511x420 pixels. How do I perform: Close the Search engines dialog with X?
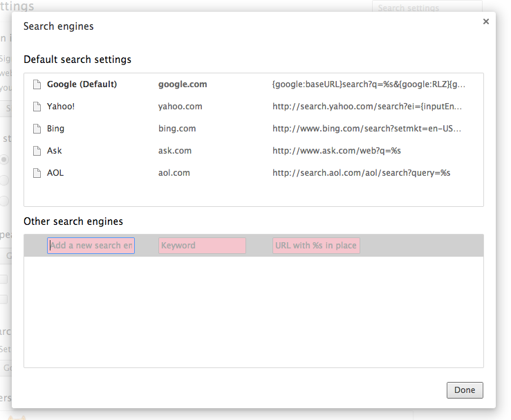point(486,21)
